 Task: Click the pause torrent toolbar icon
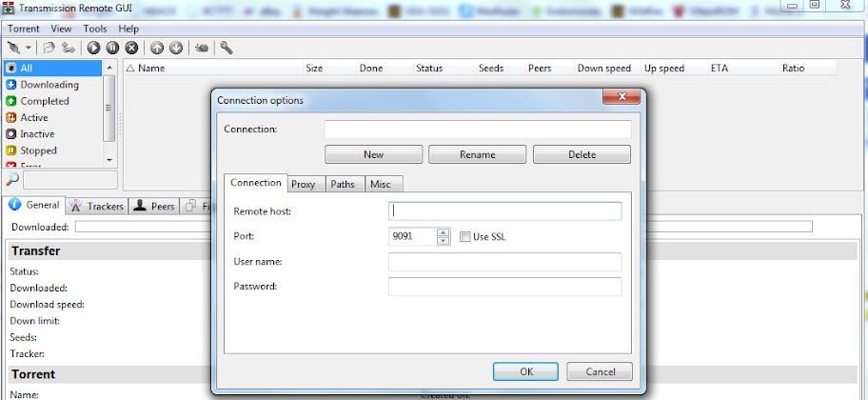(112, 49)
